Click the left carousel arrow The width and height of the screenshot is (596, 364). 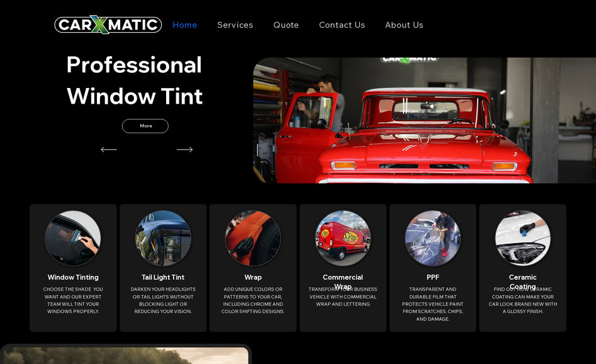click(x=108, y=150)
